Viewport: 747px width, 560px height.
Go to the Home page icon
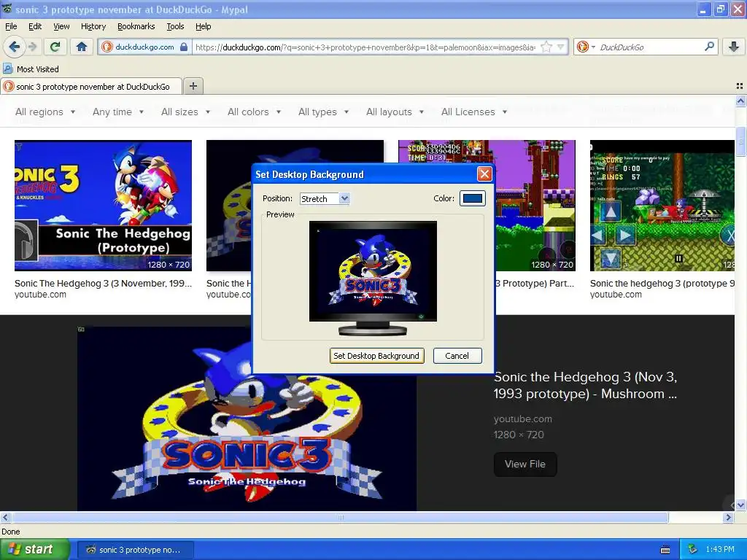(x=82, y=47)
